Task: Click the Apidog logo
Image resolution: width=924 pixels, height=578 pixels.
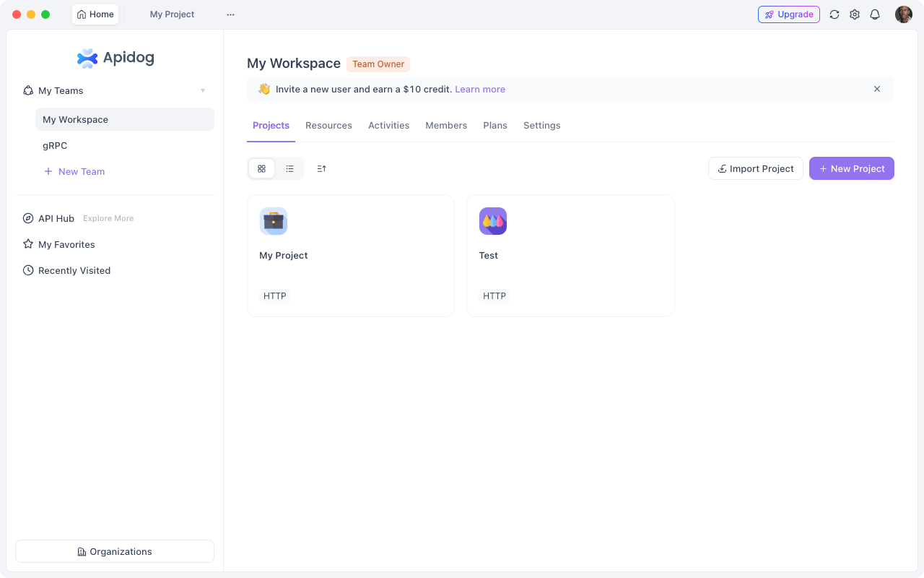Action: click(x=115, y=58)
